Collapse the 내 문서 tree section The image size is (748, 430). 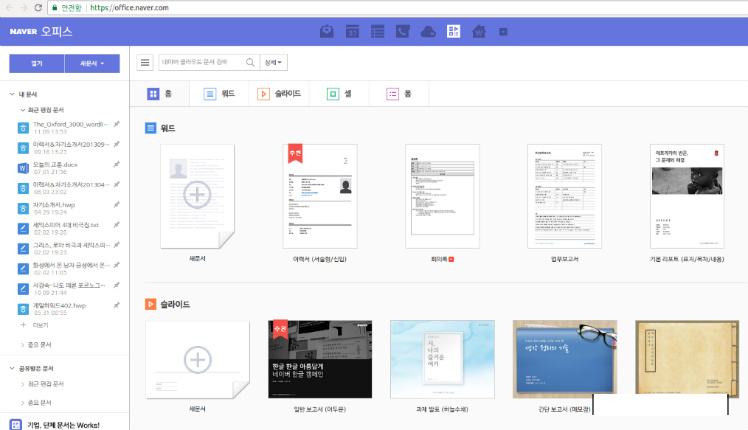pyautogui.click(x=12, y=94)
